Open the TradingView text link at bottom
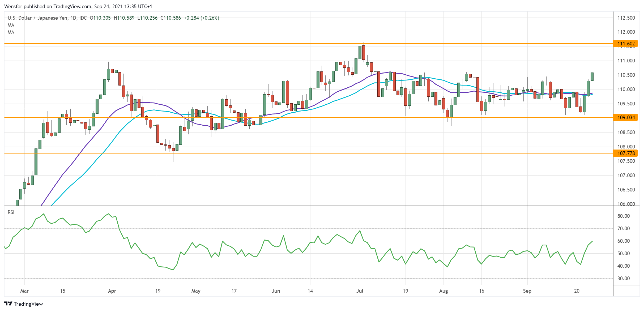The image size is (644, 311). [28, 304]
